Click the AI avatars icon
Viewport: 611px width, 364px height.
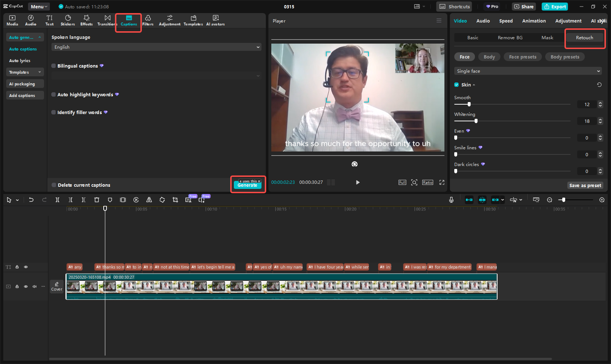pyautogui.click(x=215, y=20)
